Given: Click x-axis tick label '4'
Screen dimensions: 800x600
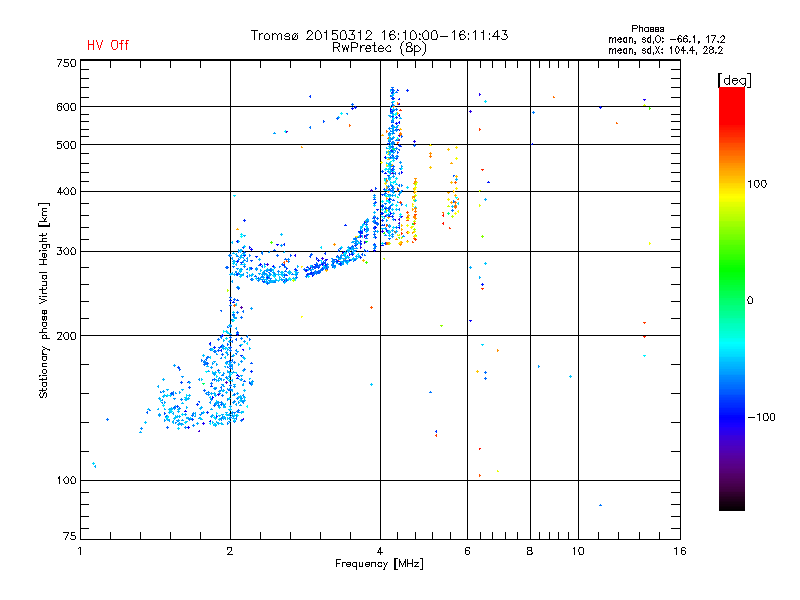Looking at the screenshot, I should [380, 551].
